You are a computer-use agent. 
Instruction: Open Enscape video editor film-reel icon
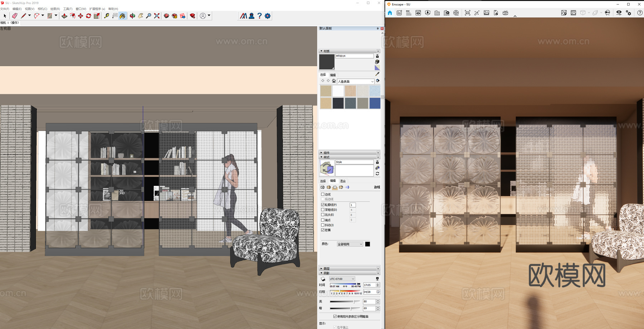(456, 13)
